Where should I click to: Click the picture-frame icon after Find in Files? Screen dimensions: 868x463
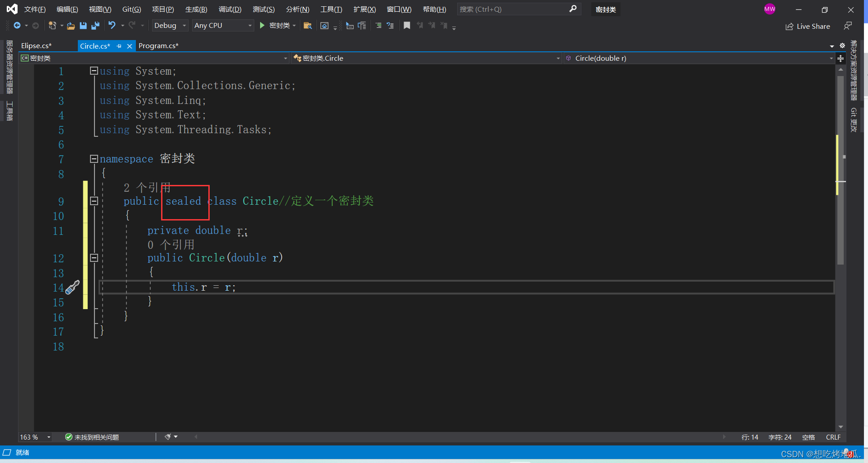point(324,26)
